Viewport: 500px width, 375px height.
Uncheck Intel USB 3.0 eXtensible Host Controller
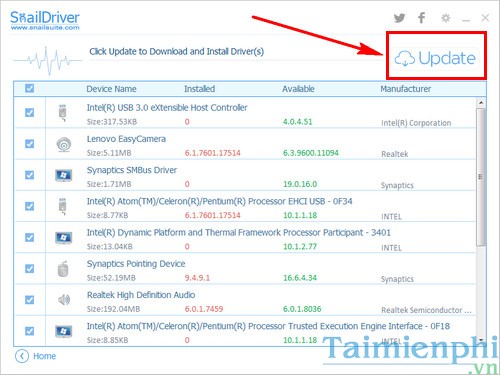(x=29, y=113)
